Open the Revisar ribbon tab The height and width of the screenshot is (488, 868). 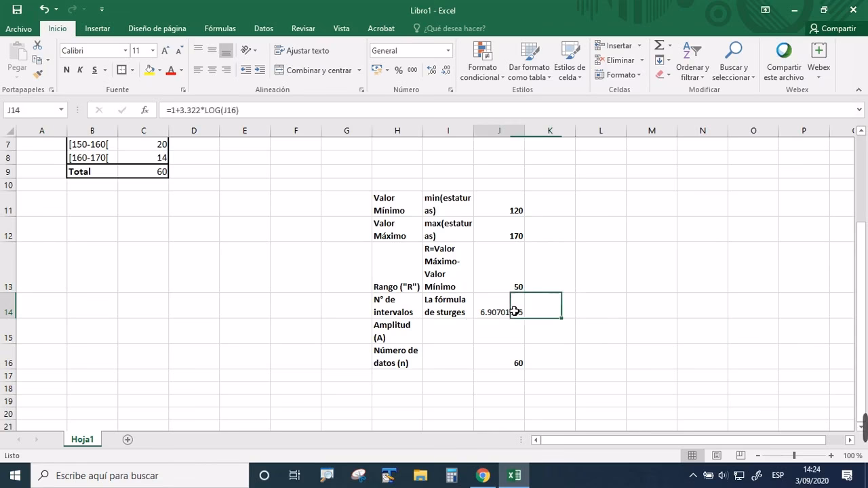[x=303, y=28]
